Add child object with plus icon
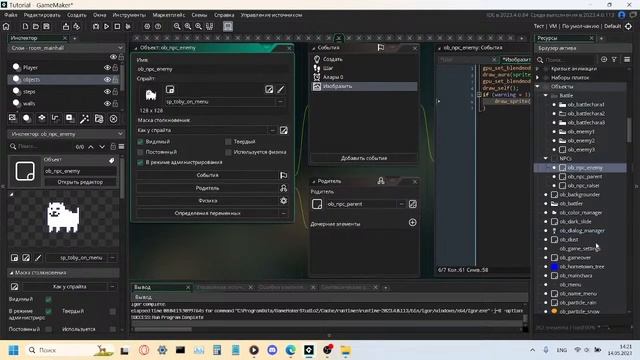 tap(413, 222)
